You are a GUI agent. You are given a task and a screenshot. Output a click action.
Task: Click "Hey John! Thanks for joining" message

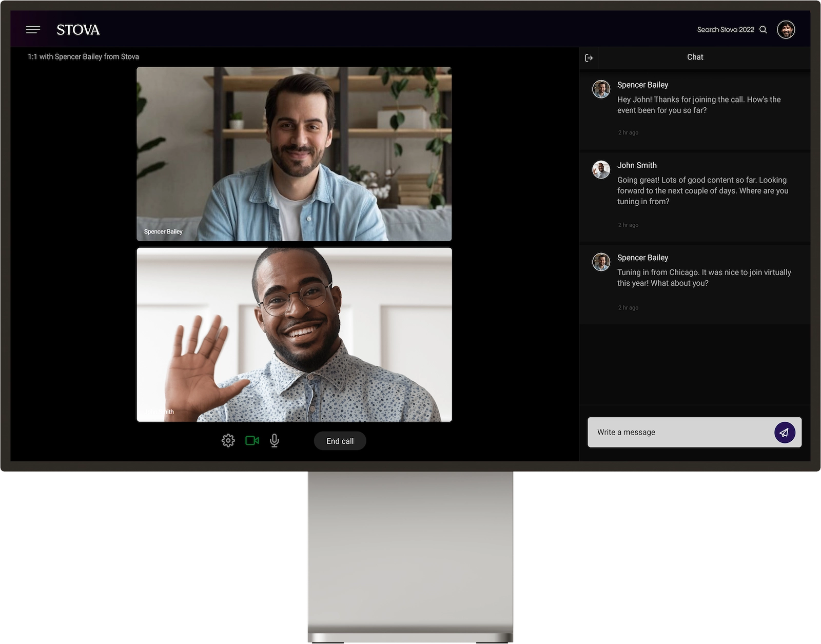699,105
